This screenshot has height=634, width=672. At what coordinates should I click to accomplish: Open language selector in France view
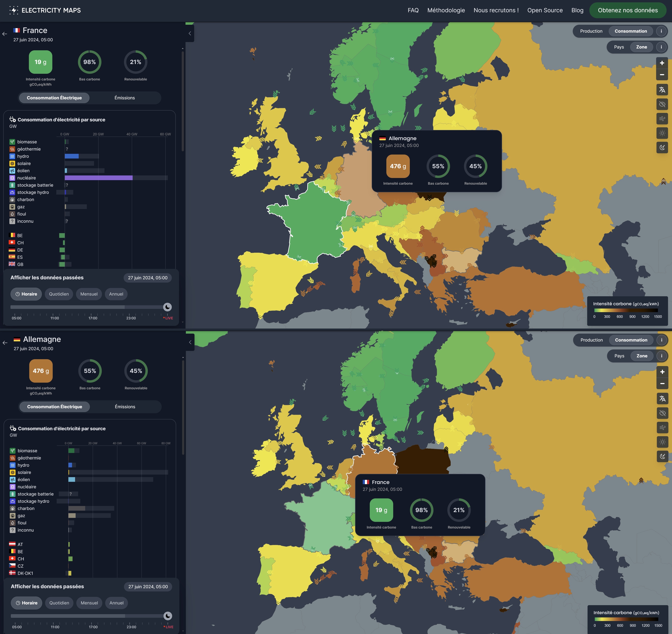pos(662,90)
